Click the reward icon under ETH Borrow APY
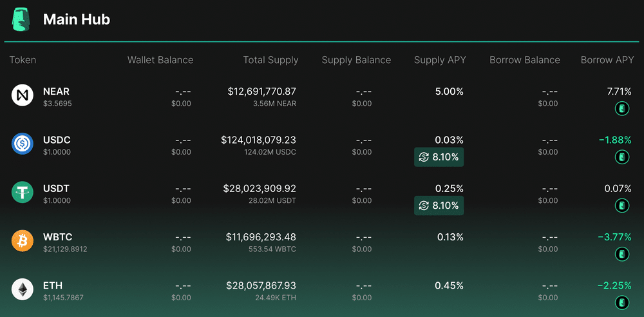Image resolution: width=644 pixels, height=317 pixels. pyautogui.click(x=622, y=303)
